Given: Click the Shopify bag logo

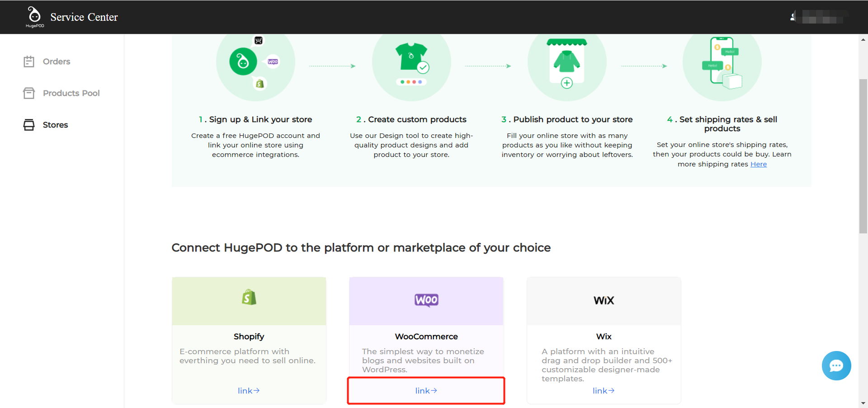Looking at the screenshot, I should click(x=249, y=297).
